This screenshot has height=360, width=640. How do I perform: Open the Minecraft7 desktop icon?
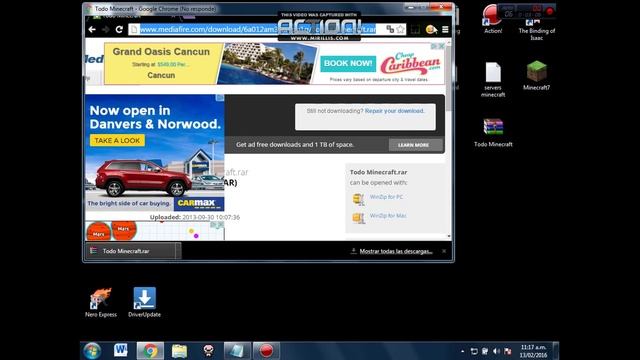pyautogui.click(x=536, y=76)
